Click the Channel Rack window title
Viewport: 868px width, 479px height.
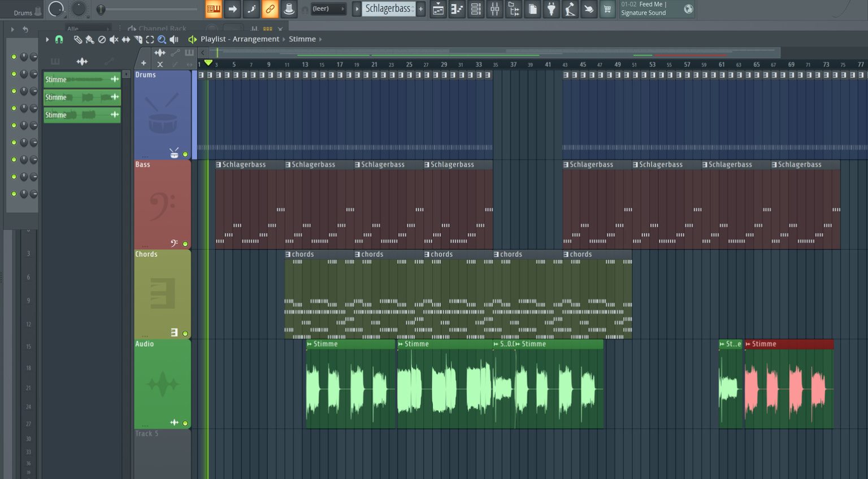pyautogui.click(x=162, y=29)
